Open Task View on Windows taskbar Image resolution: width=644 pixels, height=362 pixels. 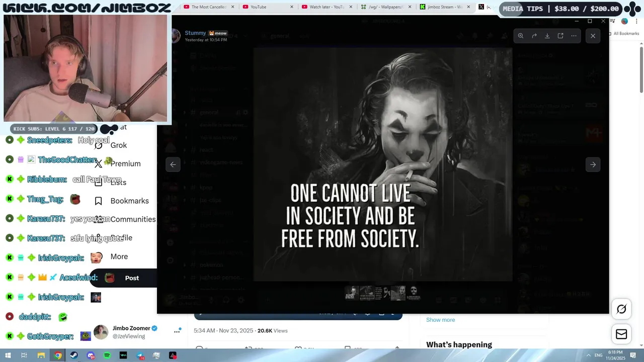pyautogui.click(x=24, y=355)
